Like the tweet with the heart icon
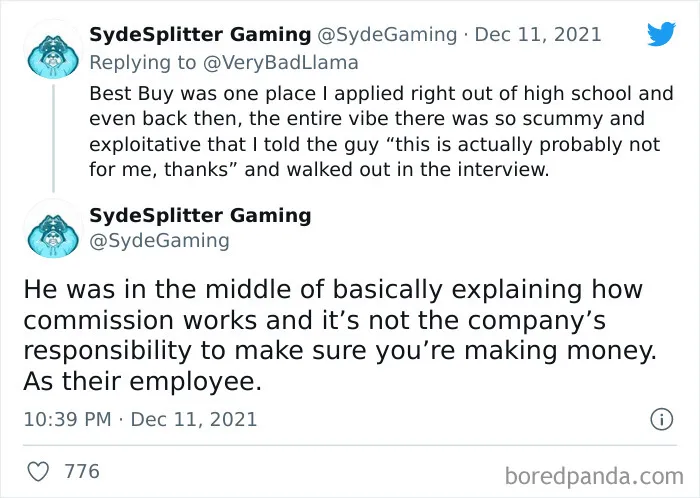Viewport: 700px width, 498px height. pyautogui.click(x=38, y=472)
